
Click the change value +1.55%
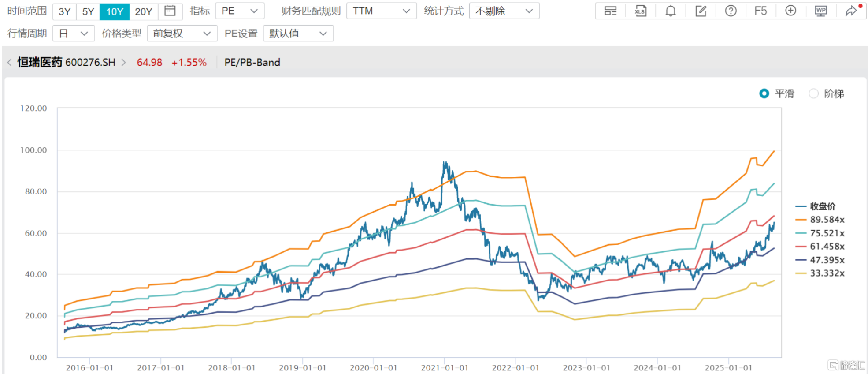tap(189, 63)
